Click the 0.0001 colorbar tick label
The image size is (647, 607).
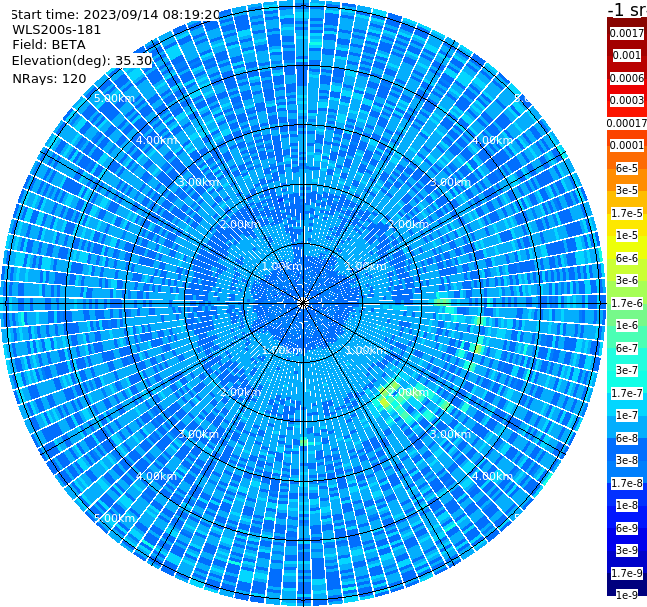(627, 145)
